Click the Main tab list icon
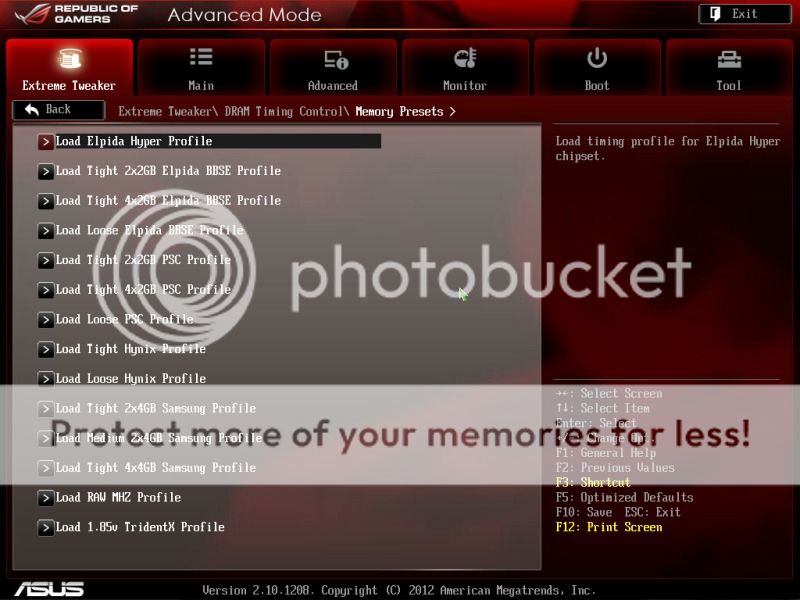This screenshot has width=800, height=600. pos(201,57)
